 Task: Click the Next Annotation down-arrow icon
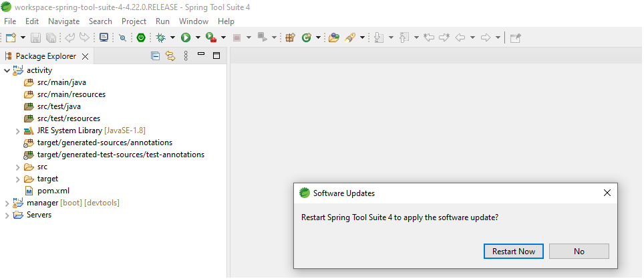click(379, 37)
